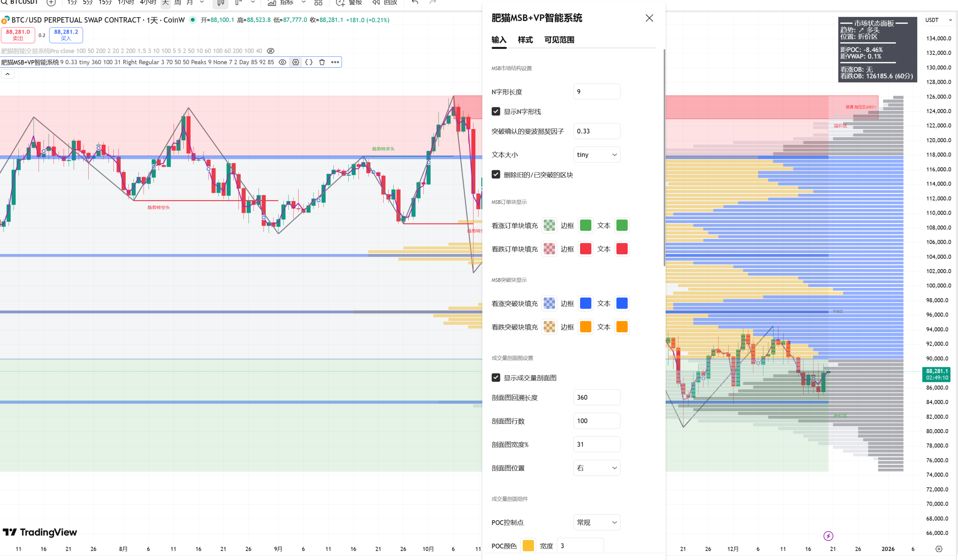Click the 卖出 88,281.0 sell button
This screenshot has width=958, height=560.
pyautogui.click(x=18, y=35)
